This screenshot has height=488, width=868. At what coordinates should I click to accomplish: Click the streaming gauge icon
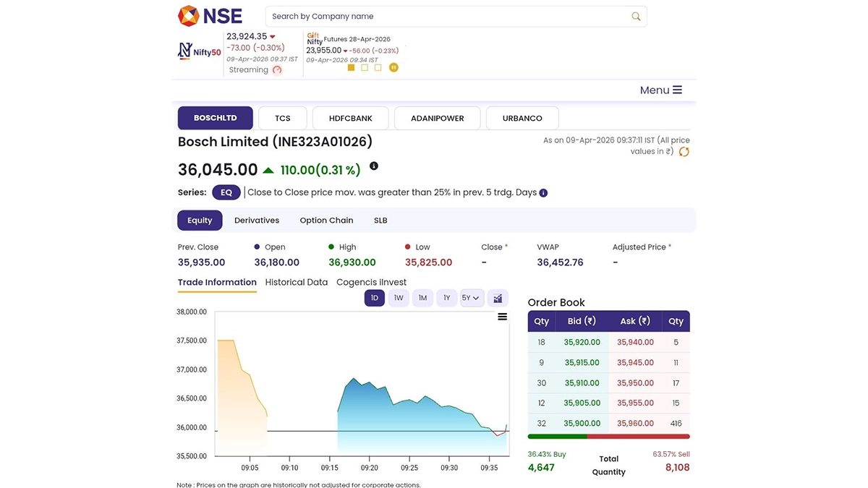click(x=276, y=70)
